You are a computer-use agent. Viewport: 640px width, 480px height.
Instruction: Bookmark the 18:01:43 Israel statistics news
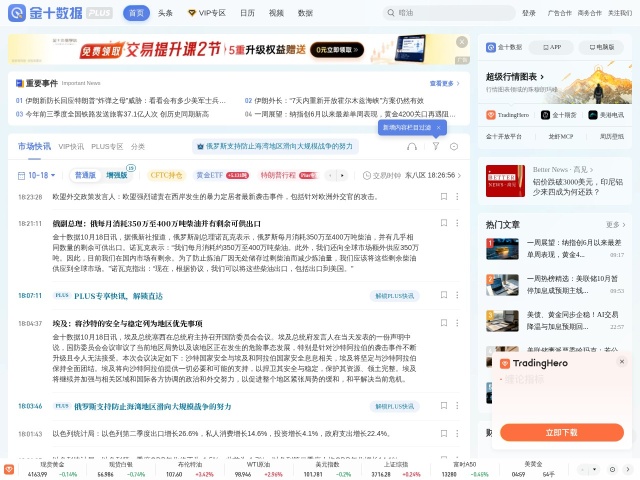pos(444,433)
